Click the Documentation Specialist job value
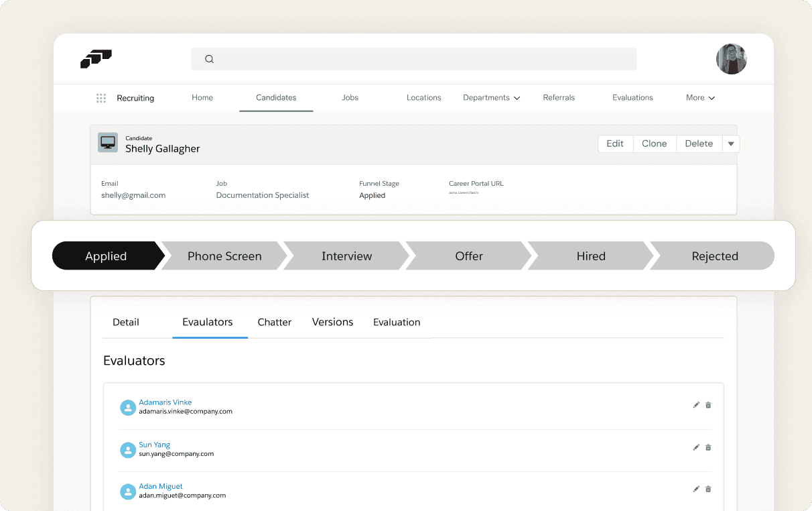The width and height of the screenshot is (812, 511). [263, 195]
